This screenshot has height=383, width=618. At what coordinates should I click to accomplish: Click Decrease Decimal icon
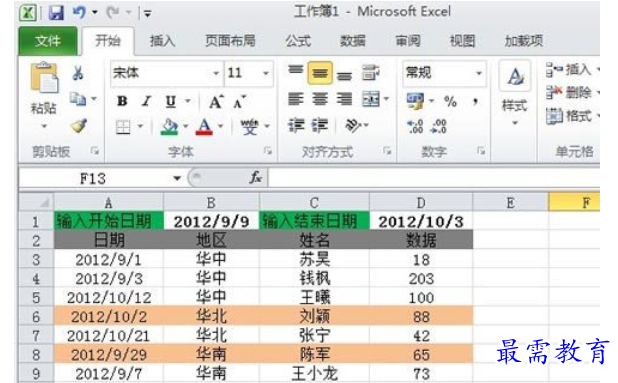click(x=439, y=126)
